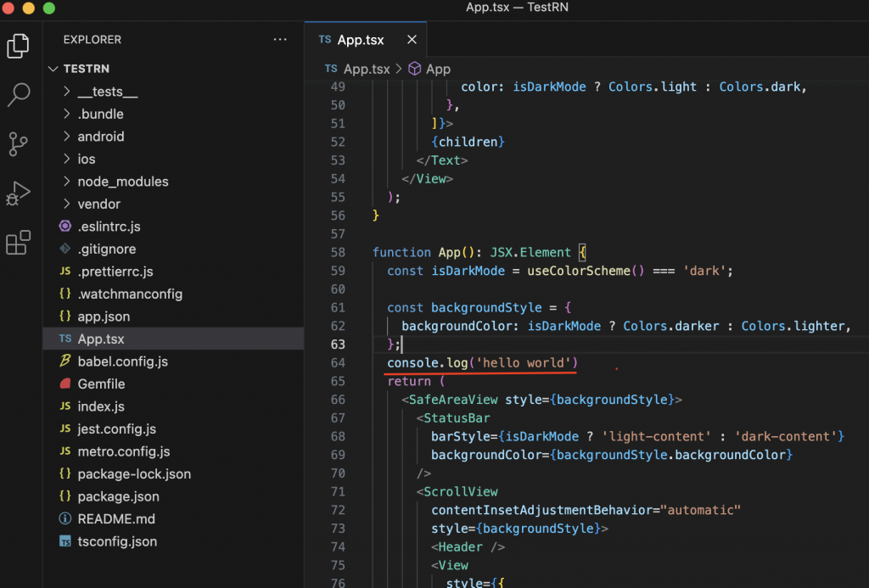Open README.md file
869x588 pixels.
click(x=173, y=518)
